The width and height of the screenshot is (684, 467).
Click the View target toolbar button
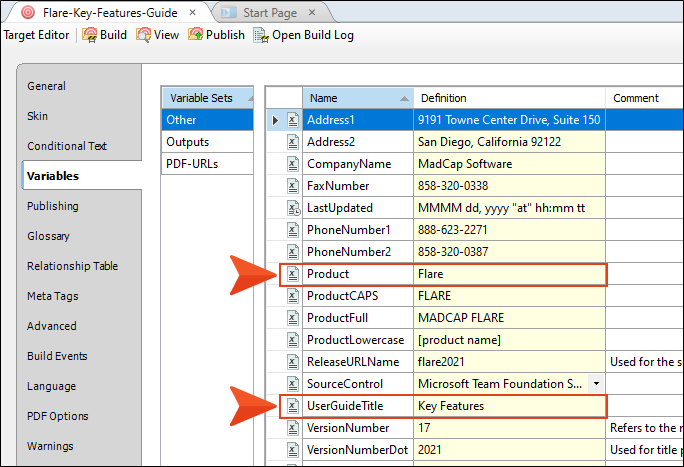point(157,35)
